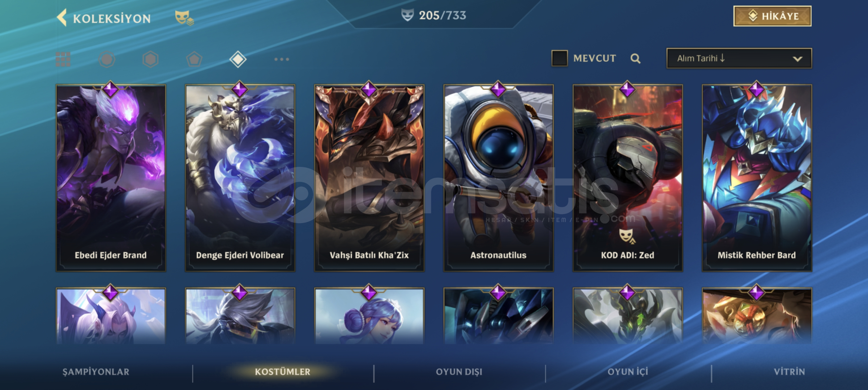The image size is (868, 390).
Task: Click the search magnifier icon
Action: (636, 58)
